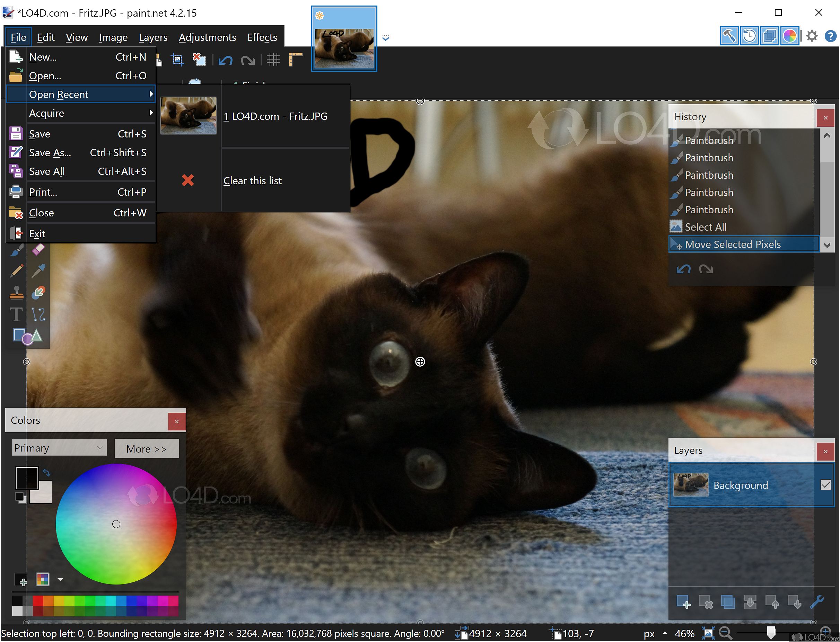Add a new layer in Layers panel
The width and height of the screenshot is (840, 642).
click(x=683, y=602)
